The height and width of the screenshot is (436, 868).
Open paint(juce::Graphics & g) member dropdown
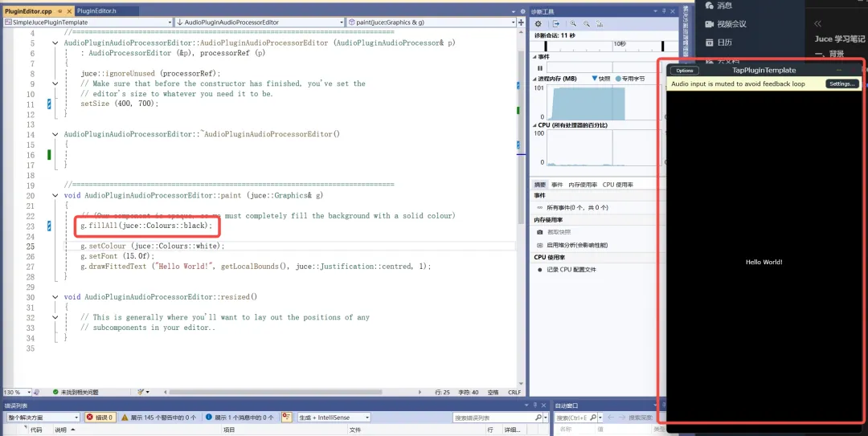tap(514, 22)
